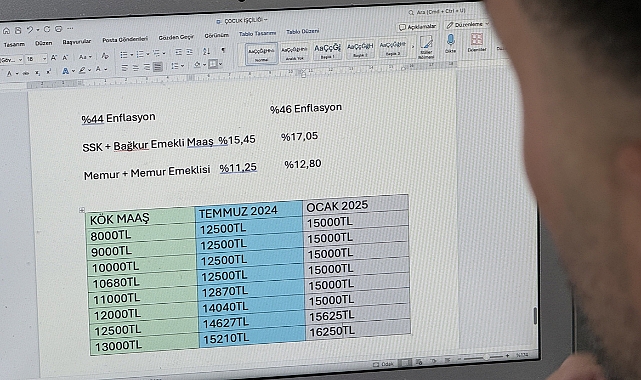Click the Home icon in the quick access toolbar

pos(6,31)
